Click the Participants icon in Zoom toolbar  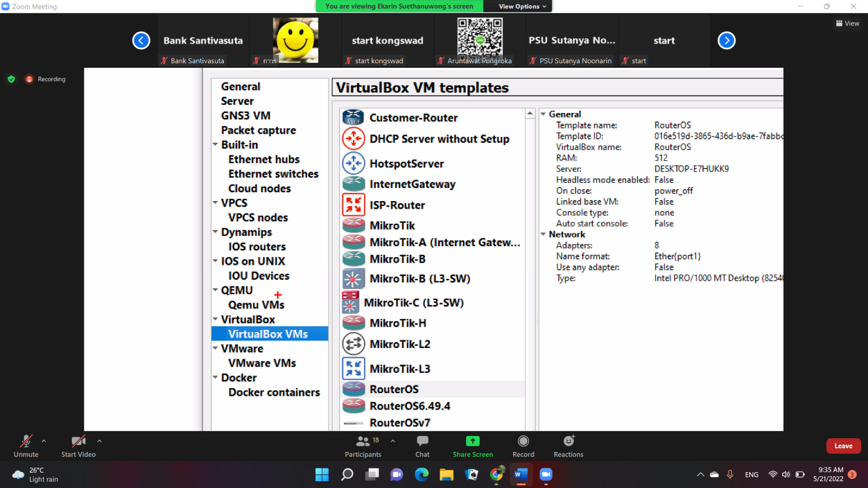[363, 441]
